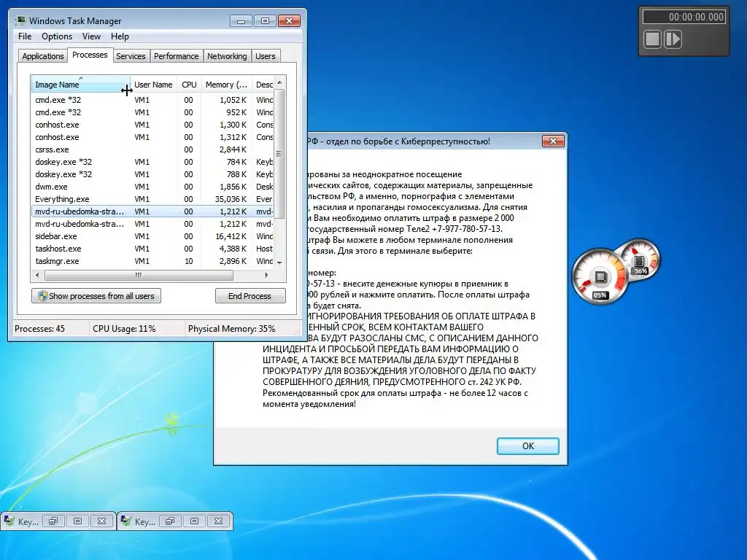The image size is (747, 560).
Task: Select the dwm.exe process
Action: [152, 187]
